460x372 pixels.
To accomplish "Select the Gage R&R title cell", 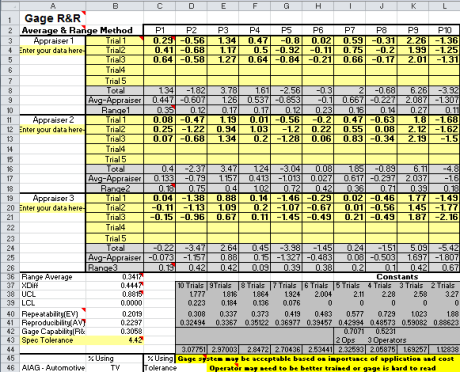I will [x=53, y=18].
